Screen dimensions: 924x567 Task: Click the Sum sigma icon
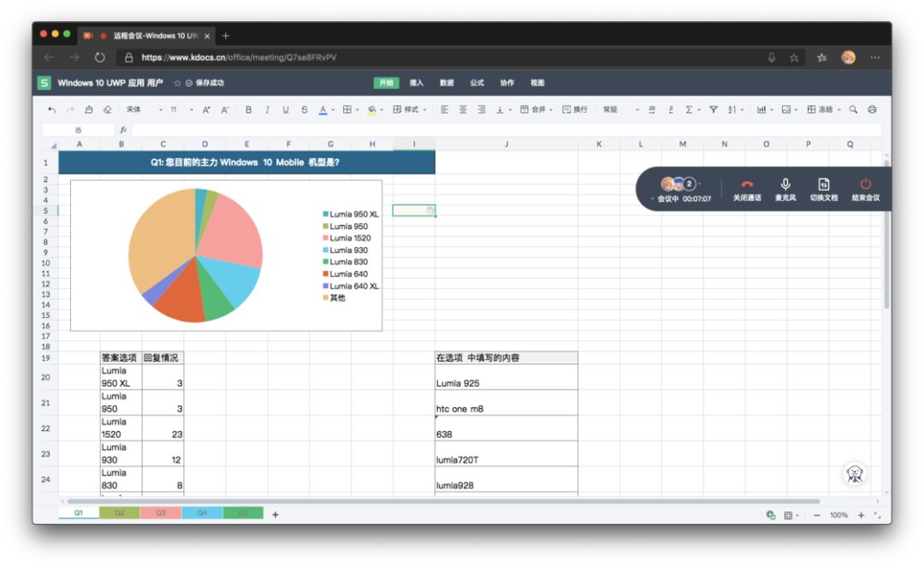[x=689, y=109]
